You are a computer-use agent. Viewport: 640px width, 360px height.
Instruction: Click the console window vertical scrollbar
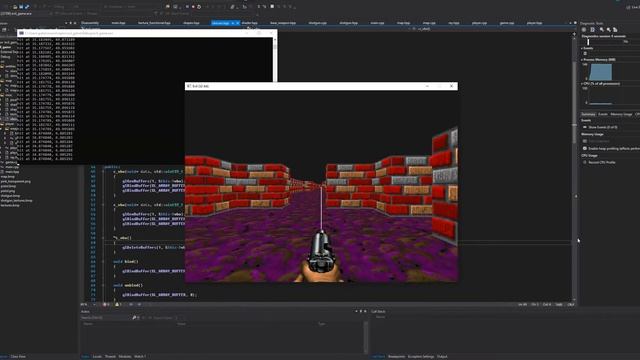click(275, 59)
